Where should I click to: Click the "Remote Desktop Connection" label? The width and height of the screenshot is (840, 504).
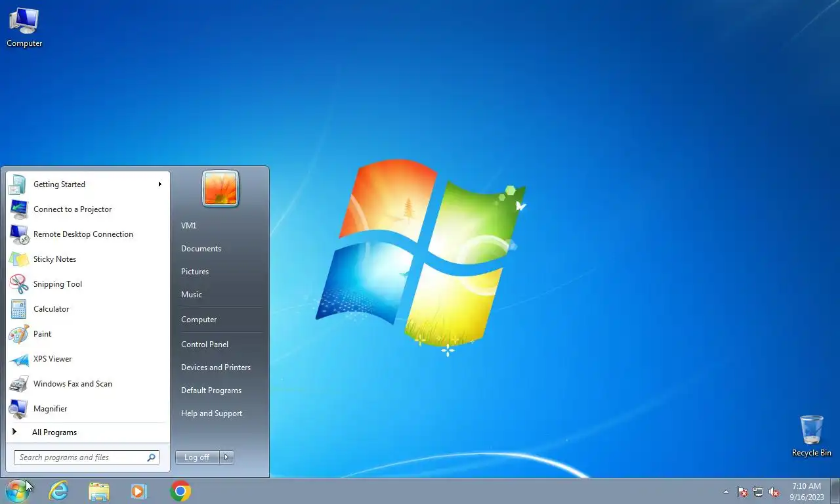tap(83, 234)
